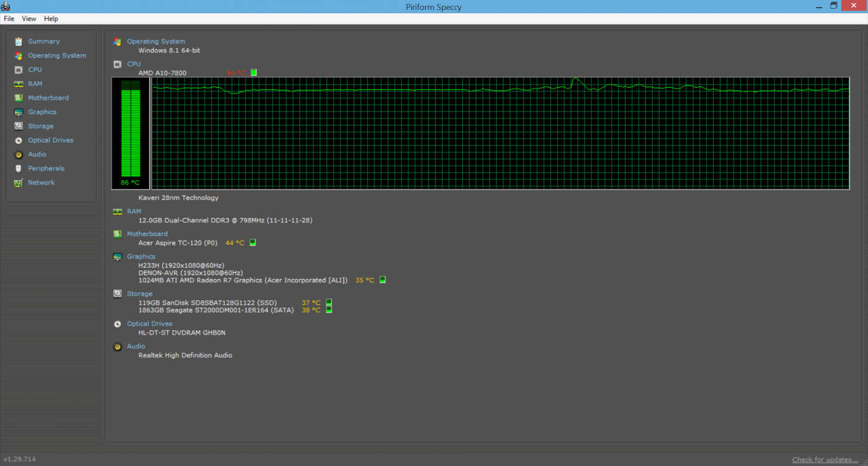Click the v1.29.714 version label
Image resolution: width=868 pixels, height=466 pixels.
(19, 459)
